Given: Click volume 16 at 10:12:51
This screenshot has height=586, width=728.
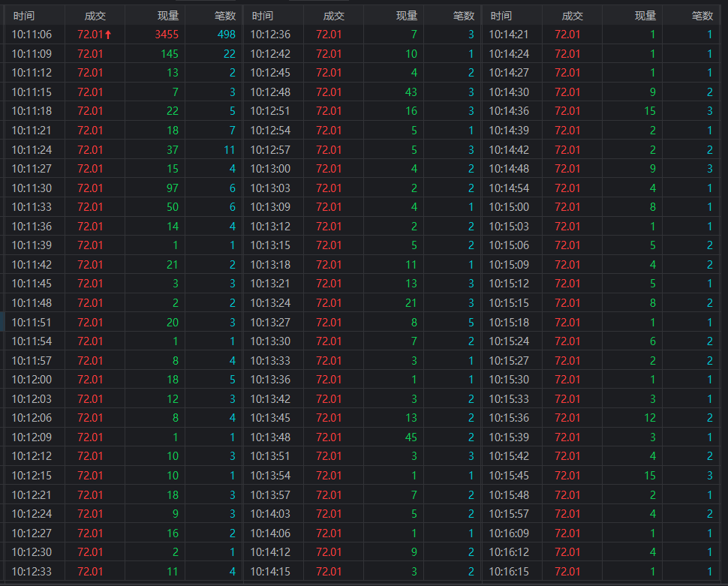Looking at the screenshot, I should [x=411, y=112].
